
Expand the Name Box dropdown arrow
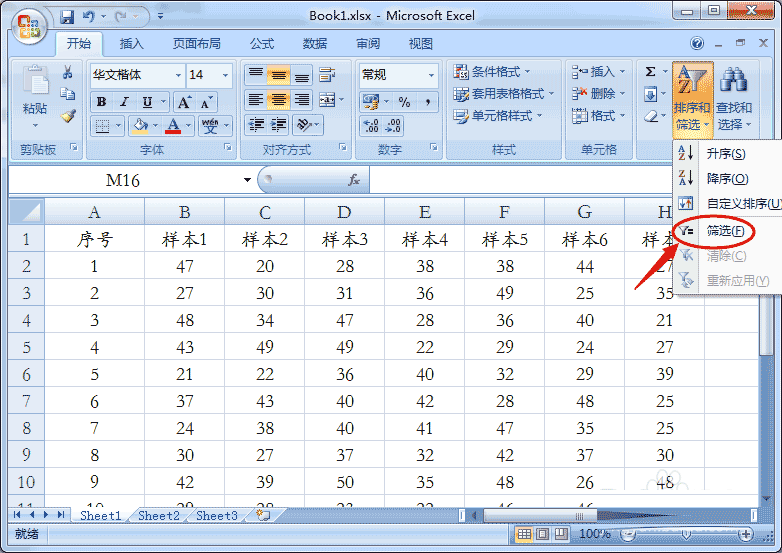(x=247, y=180)
